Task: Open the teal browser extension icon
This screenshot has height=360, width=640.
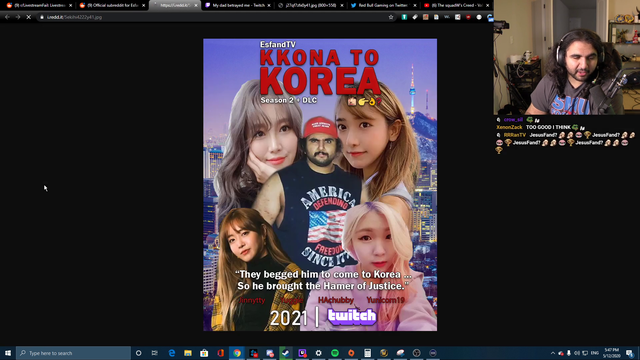Action: (404, 17)
